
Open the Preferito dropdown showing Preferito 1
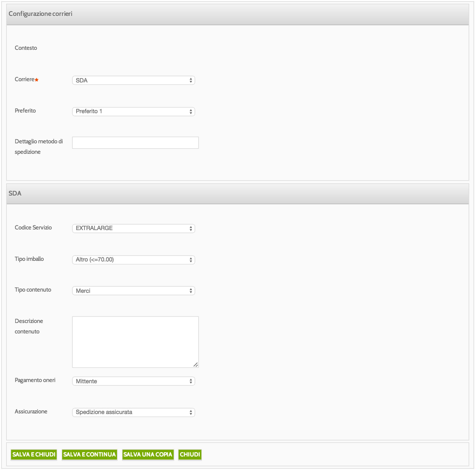pos(133,111)
